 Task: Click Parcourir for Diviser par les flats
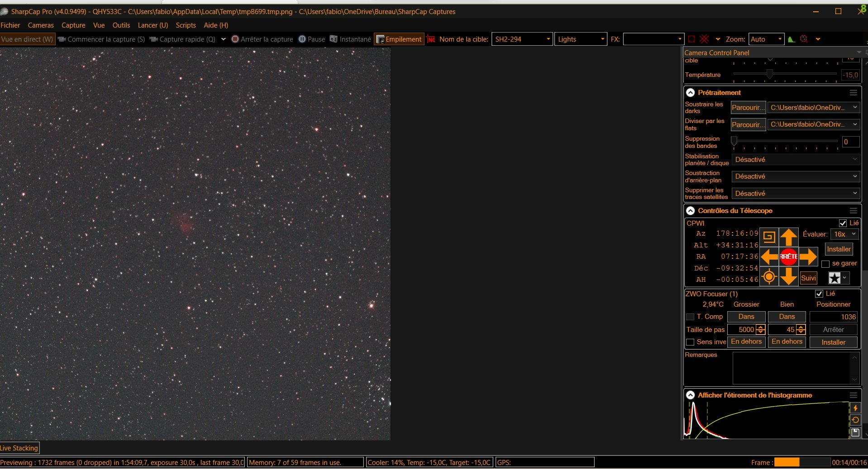pos(748,124)
